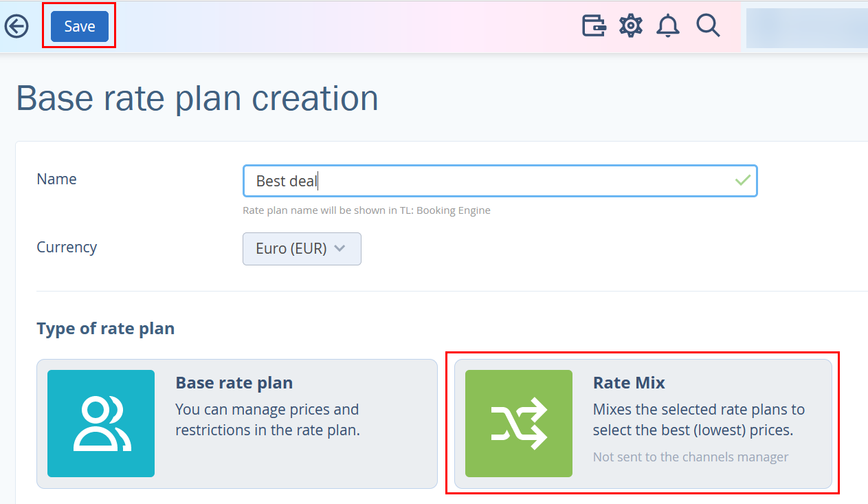Click the Base rate plan creation heading
868x504 pixels.
tap(197, 98)
